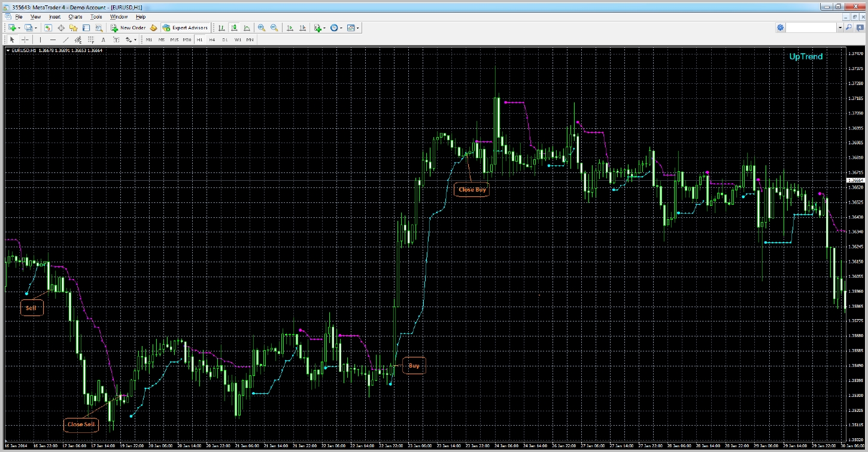Image resolution: width=868 pixels, height=452 pixels.
Task: Toggle the Terminal panel icon
Action: point(86,28)
